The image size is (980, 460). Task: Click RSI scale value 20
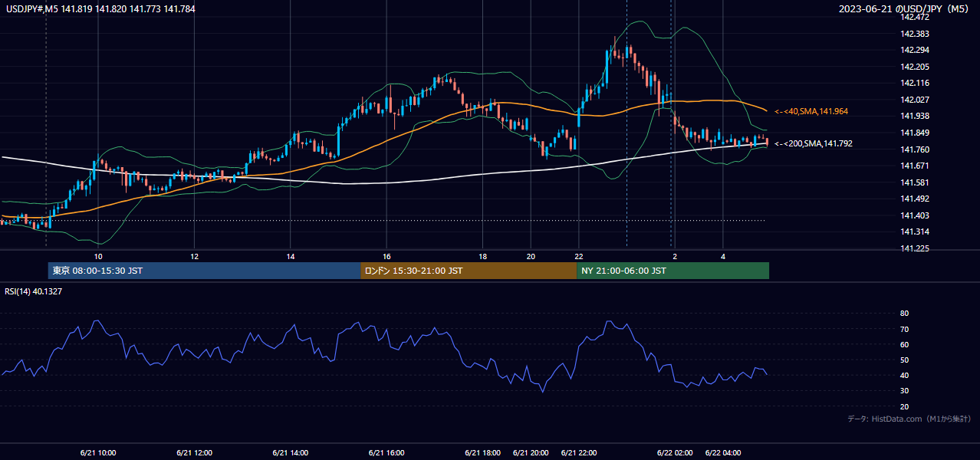coord(904,406)
